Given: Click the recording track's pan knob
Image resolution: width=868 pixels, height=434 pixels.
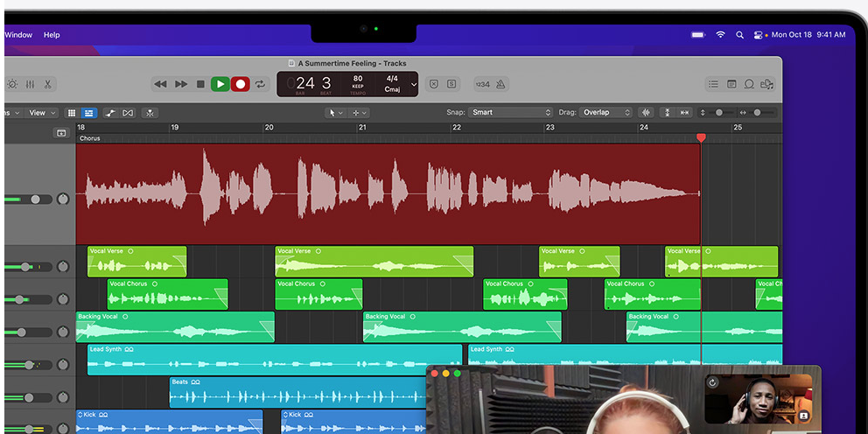Looking at the screenshot, I should pos(63,199).
